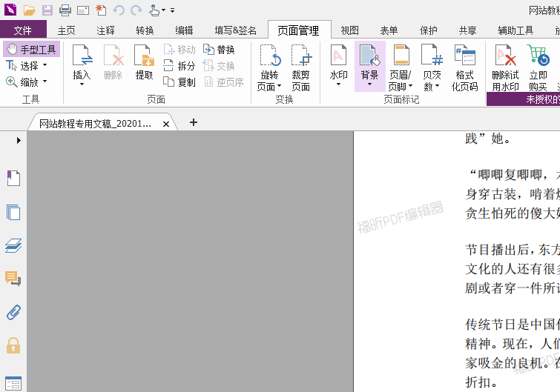Expand the Select (选择) tool dropdown
Viewport: 560px width, 392px height.
(45, 65)
